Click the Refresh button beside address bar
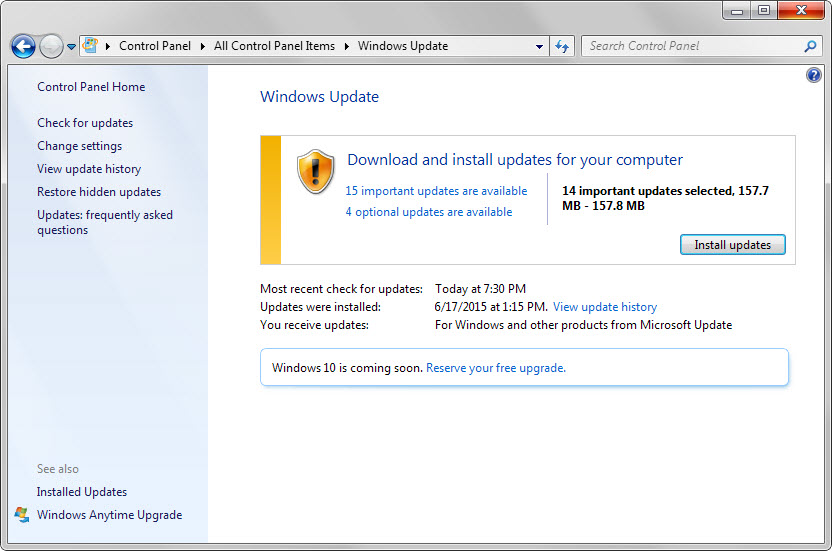Screen dimensions: 832x551 click(562, 47)
